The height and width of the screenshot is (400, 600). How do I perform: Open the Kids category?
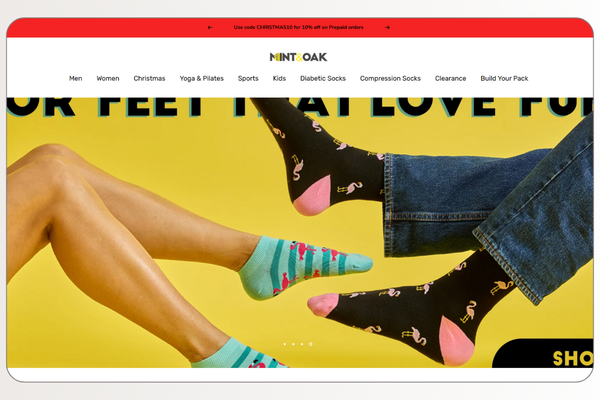[x=279, y=78]
